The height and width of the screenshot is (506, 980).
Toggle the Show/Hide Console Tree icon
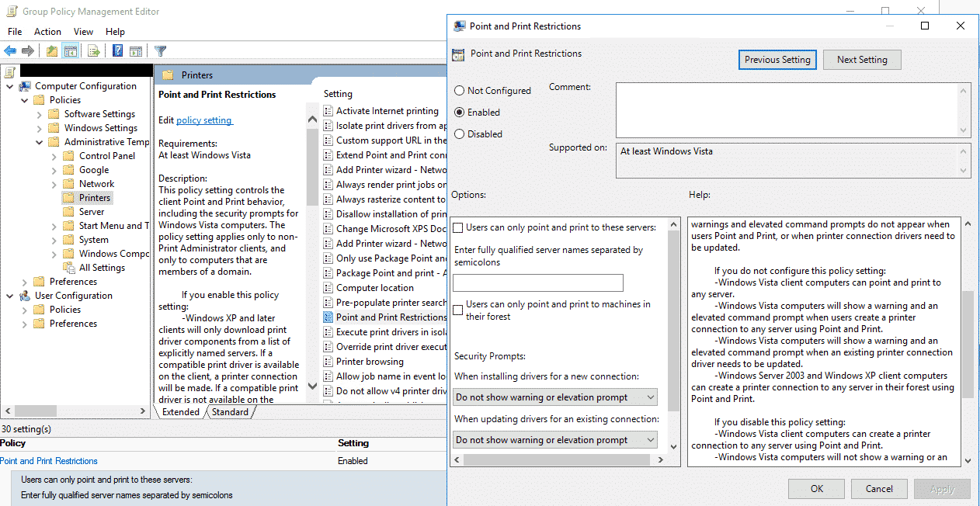[71, 51]
